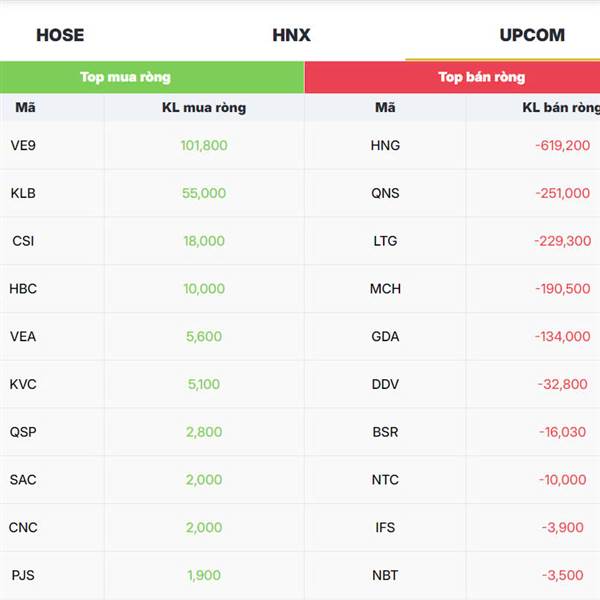Click stock code KVC

[23, 384]
